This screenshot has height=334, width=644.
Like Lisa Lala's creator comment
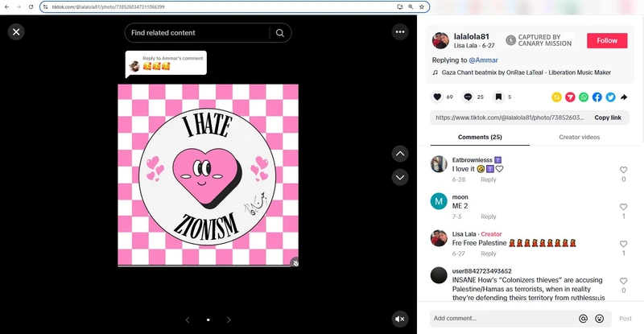(623, 244)
